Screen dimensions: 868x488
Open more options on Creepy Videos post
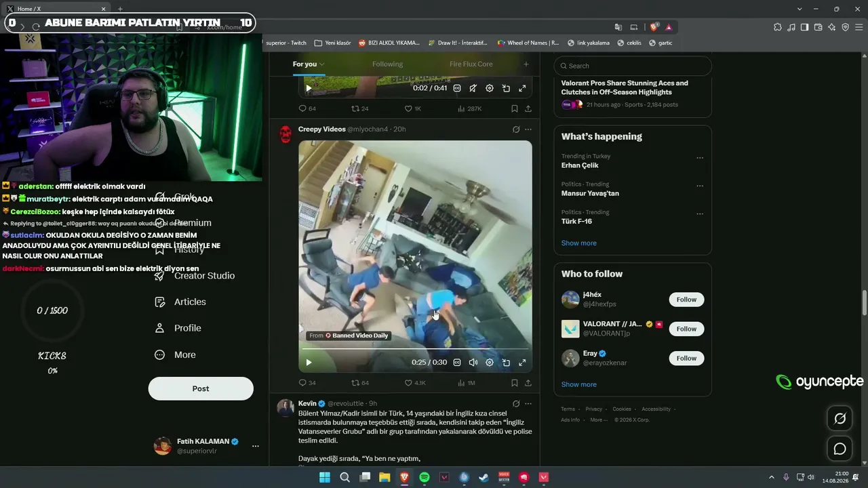click(x=528, y=129)
